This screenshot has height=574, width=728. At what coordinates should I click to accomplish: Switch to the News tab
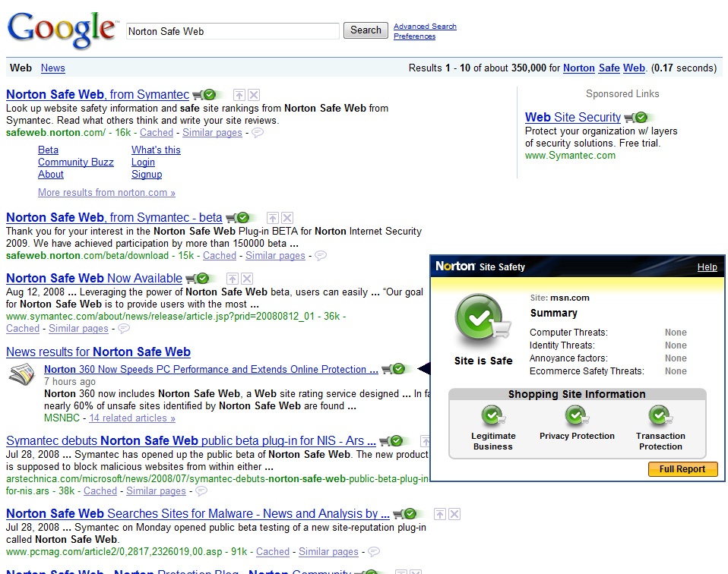53,68
